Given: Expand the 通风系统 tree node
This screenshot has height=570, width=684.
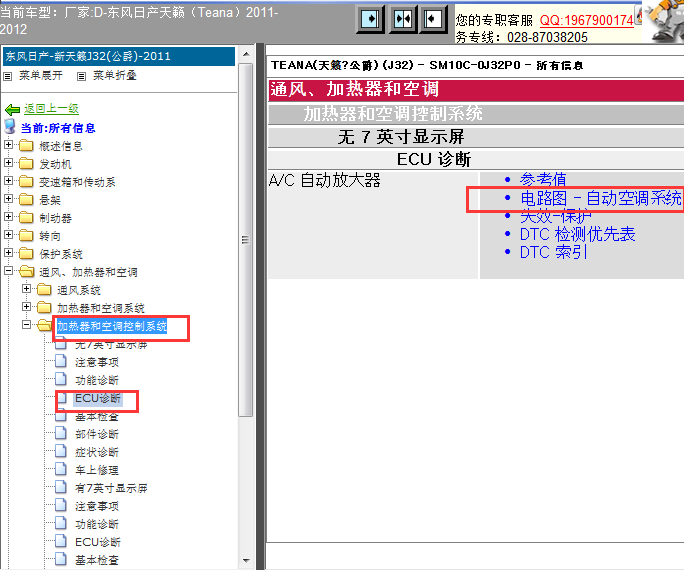Looking at the screenshot, I should (26, 288).
